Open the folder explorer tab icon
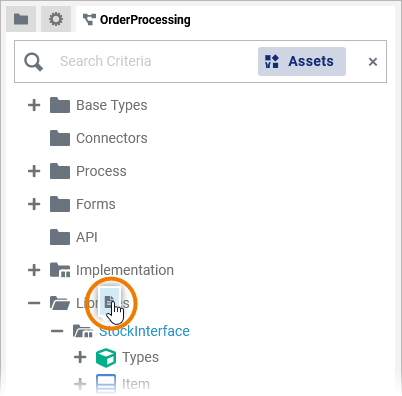The width and height of the screenshot is (402, 396). click(21, 19)
